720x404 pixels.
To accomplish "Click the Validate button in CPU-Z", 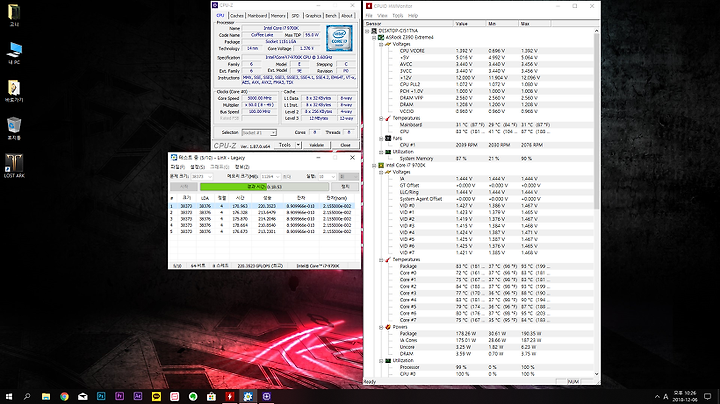I will (316, 145).
